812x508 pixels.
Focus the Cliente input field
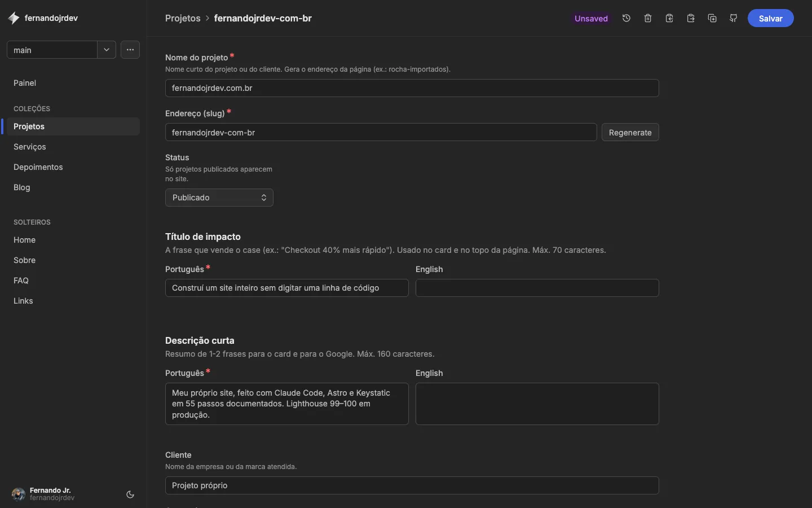[x=412, y=485]
